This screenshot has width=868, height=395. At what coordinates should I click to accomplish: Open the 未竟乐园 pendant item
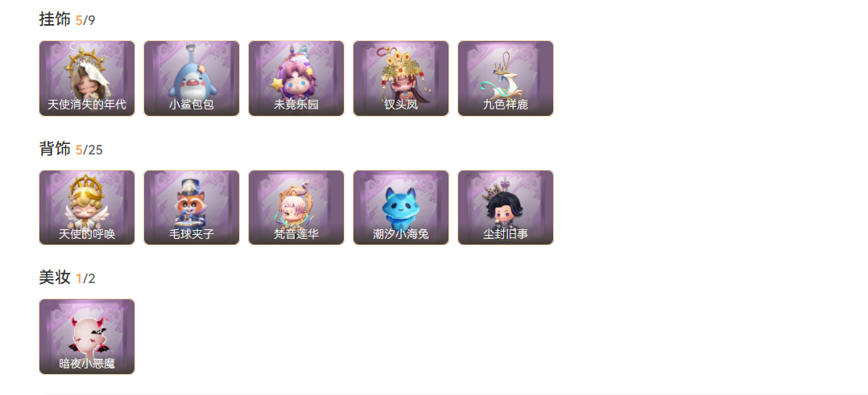point(296,79)
